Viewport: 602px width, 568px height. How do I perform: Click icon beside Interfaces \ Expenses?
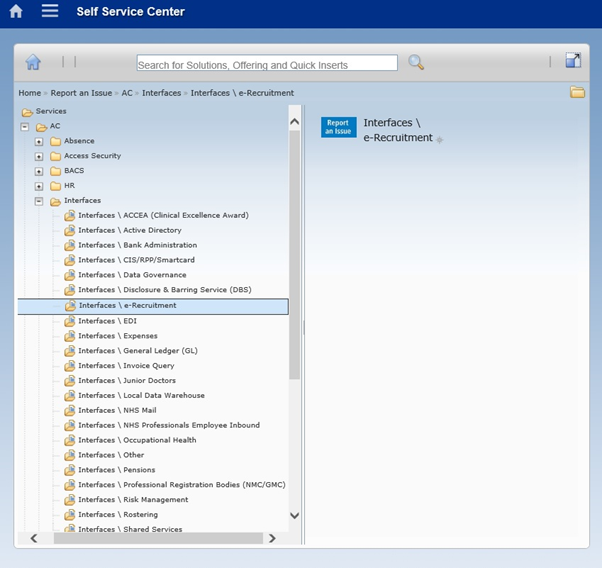(69, 336)
